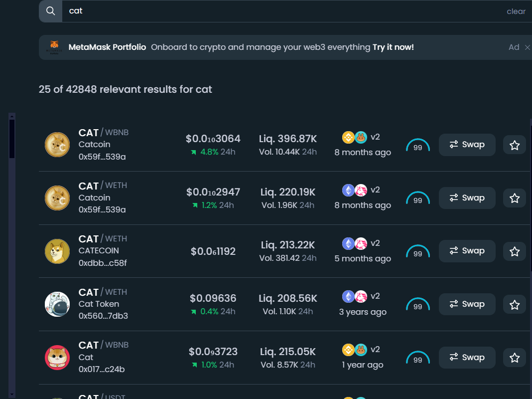Swap the Catcoin CAT/WETH pair

coord(467,198)
